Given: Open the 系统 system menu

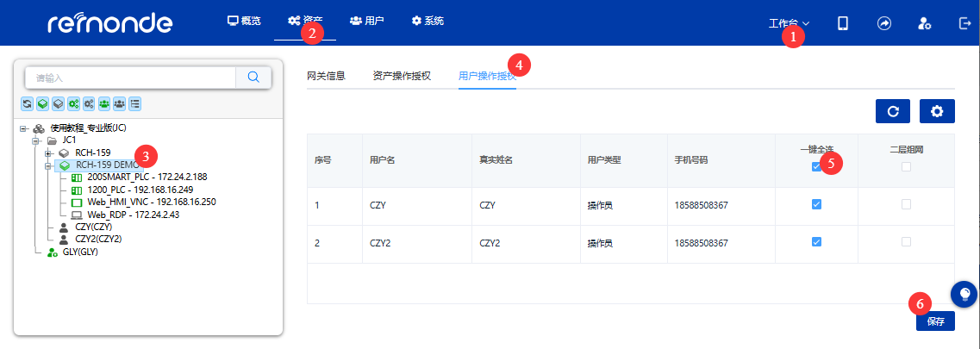Looking at the screenshot, I should (x=428, y=21).
